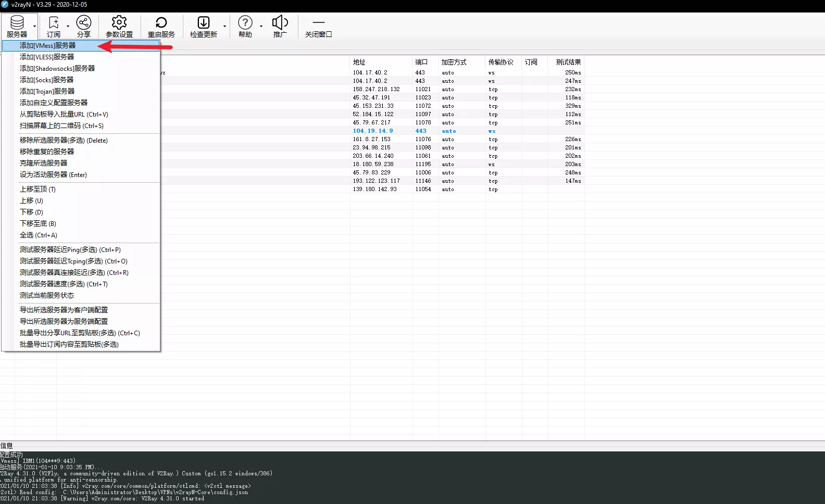Choose 下移至底 (B) menu item

click(x=81, y=224)
